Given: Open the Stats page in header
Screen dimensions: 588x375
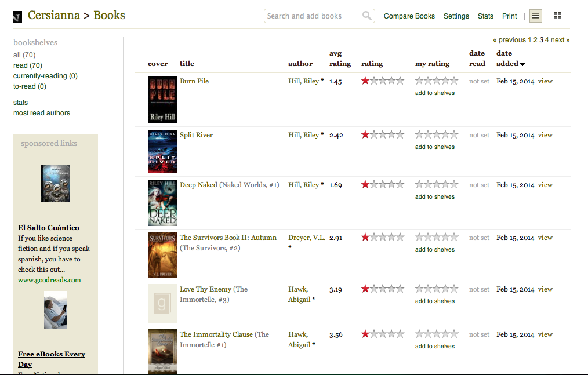Looking at the screenshot, I should pyautogui.click(x=485, y=16).
